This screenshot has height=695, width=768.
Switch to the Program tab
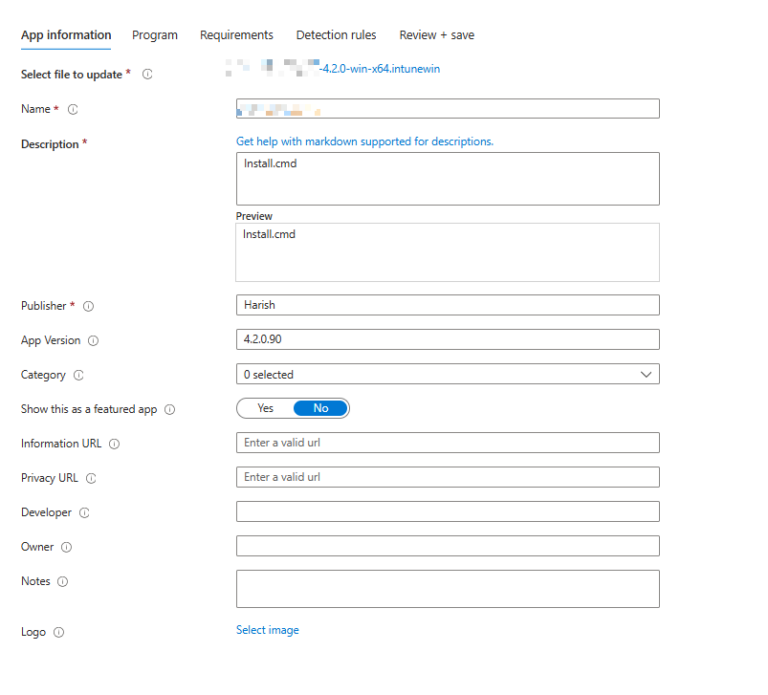tap(155, 35)
